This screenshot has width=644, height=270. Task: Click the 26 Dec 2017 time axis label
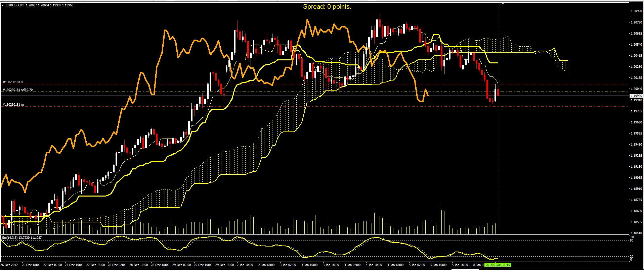coord(9,265)
